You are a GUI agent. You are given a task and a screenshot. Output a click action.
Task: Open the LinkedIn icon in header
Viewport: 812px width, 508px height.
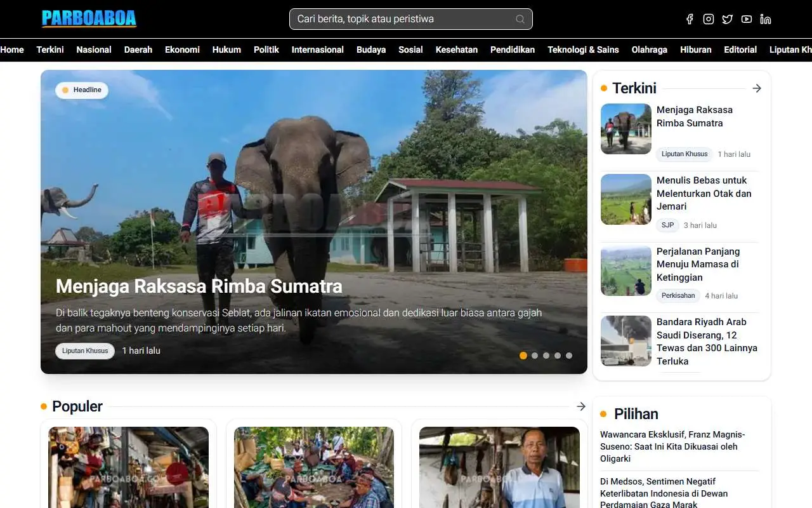click(x=766, y=19)
